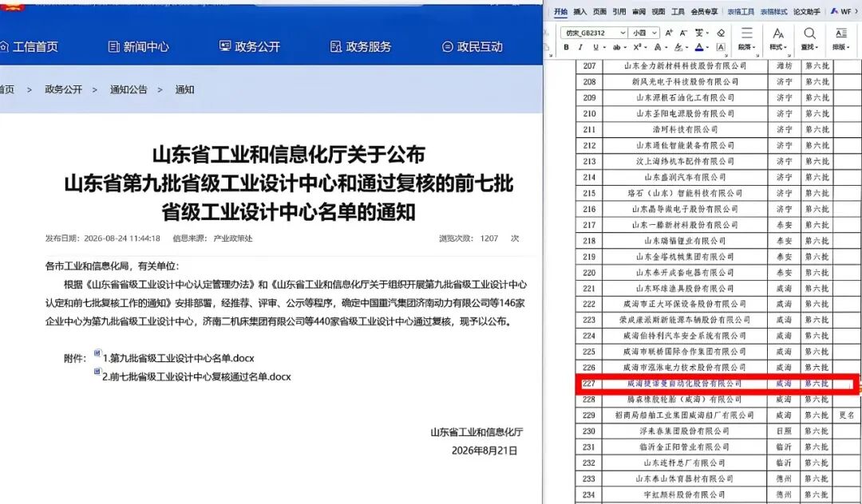Expand the text effects arrow
Screen dimensions: 862x504
[666, 47]
